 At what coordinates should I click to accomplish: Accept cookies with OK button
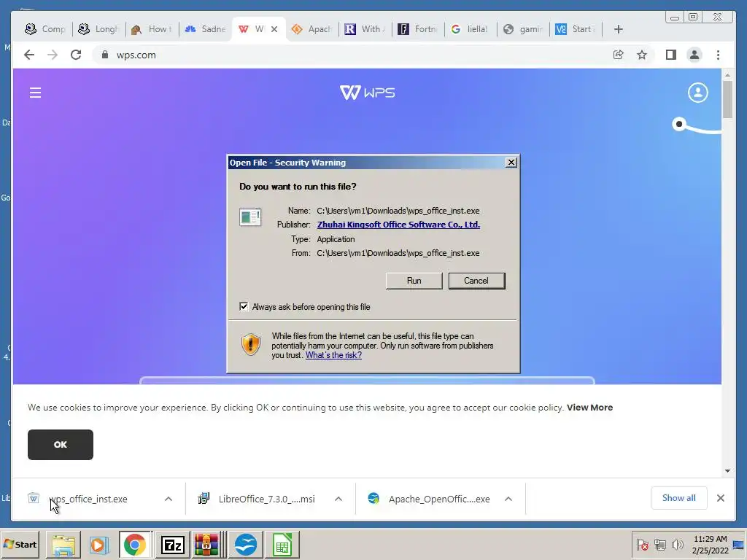pyautogui.click(x=61, y=444)
